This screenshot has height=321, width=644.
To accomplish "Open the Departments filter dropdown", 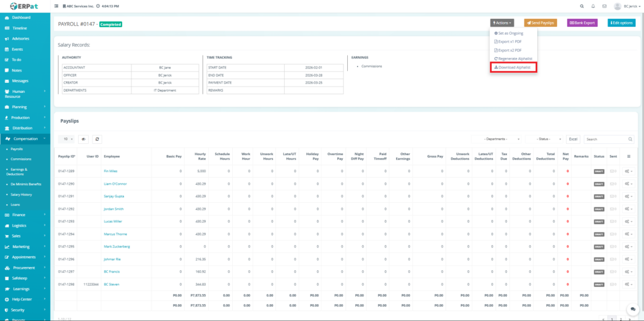I will pyautogui.click(x=501, y=139).
